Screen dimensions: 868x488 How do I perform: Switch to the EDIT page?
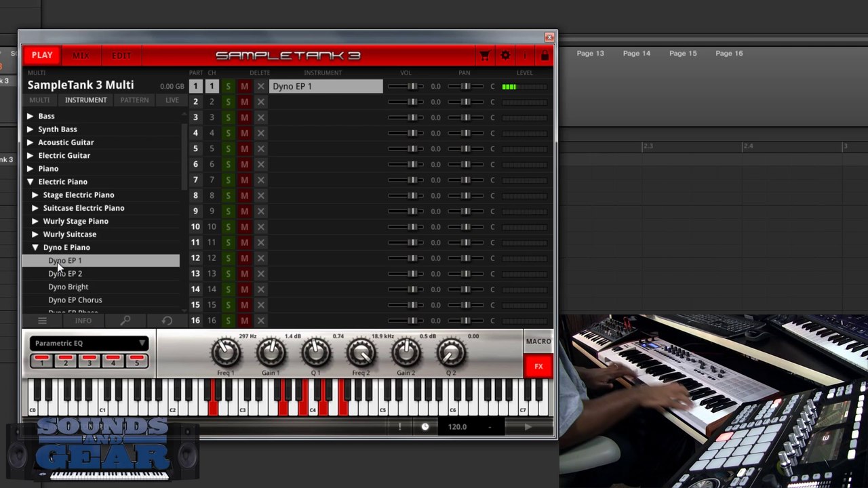coord(121,56)
